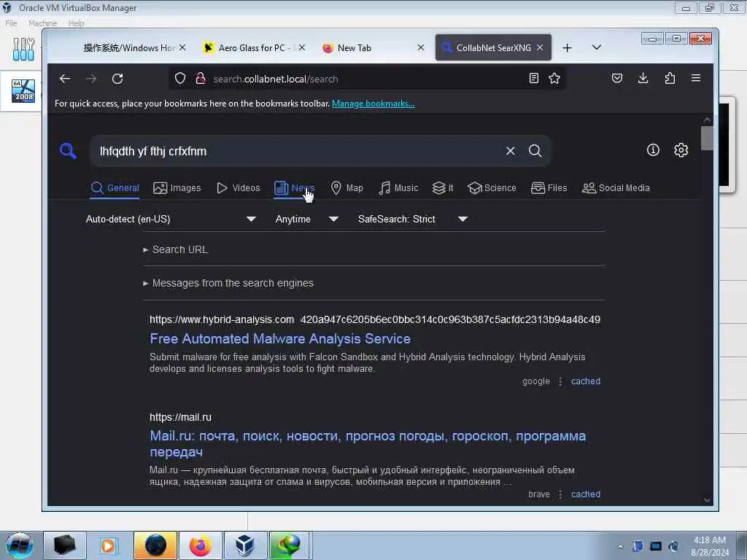Open the SafeSearch: Strict dropdown

(413, 219)
